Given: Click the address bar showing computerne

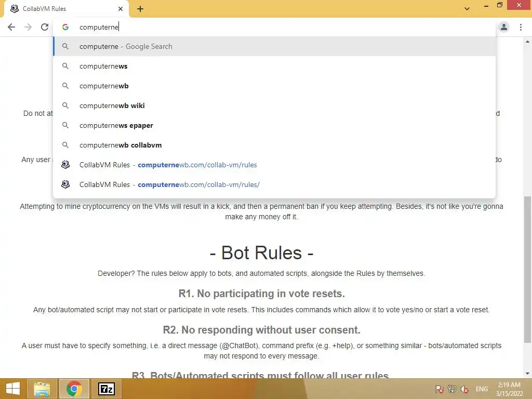Looking at the screenshot, I should pos(275,27).
